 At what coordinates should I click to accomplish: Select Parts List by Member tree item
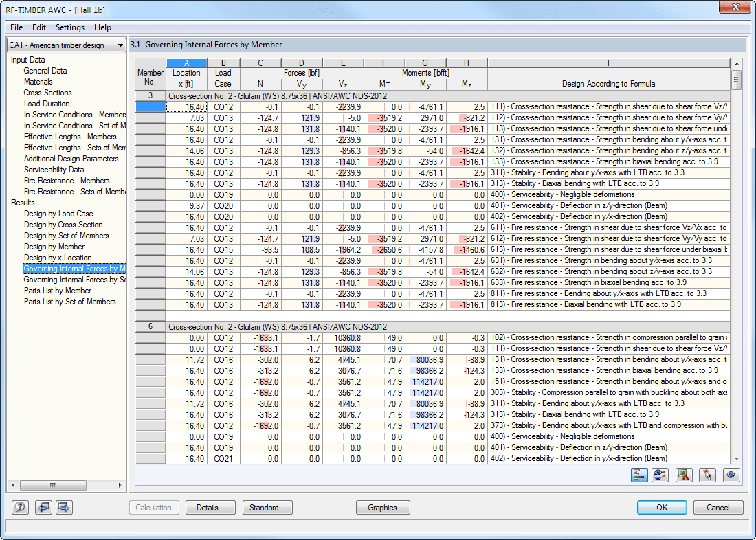coord(58,291)
